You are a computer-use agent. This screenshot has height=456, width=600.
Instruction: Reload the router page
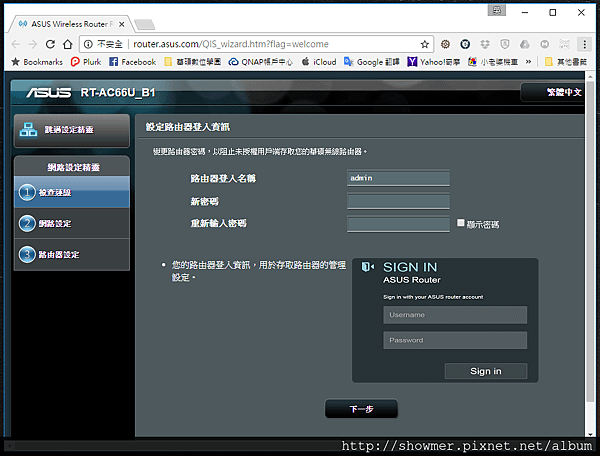click(x=50, y=44)
